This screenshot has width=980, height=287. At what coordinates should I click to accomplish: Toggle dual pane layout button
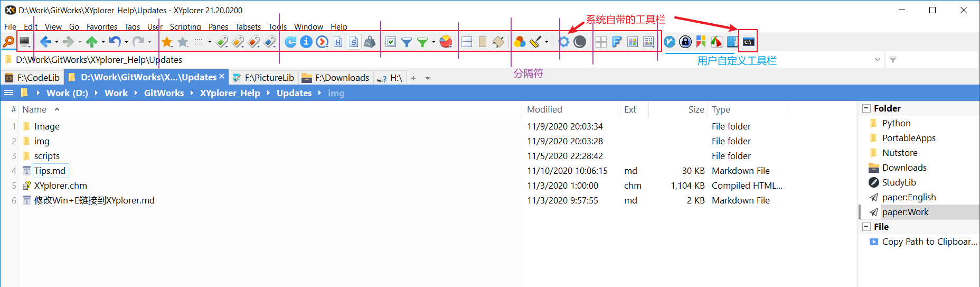point(467,42)
